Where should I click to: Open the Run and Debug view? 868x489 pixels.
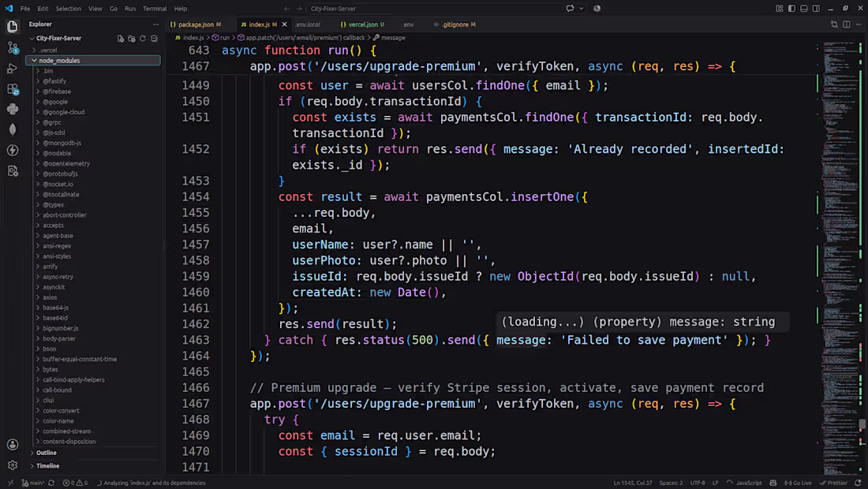tap(12, 69)
